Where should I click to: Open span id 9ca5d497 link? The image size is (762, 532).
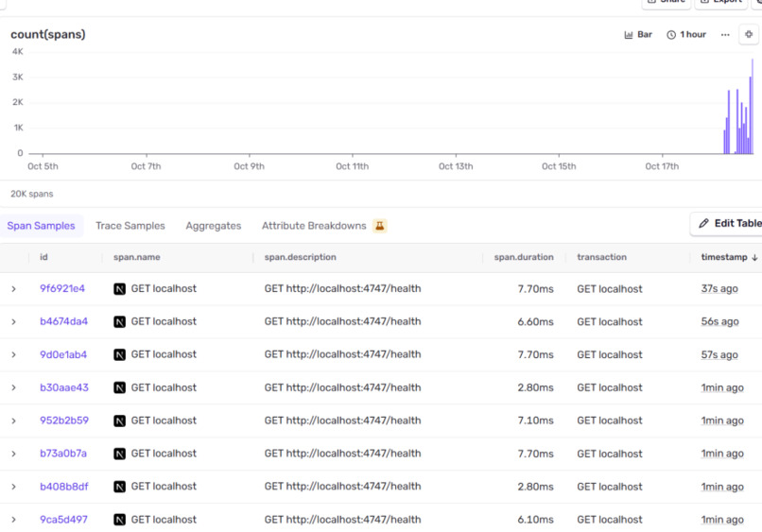pos(63,520)
